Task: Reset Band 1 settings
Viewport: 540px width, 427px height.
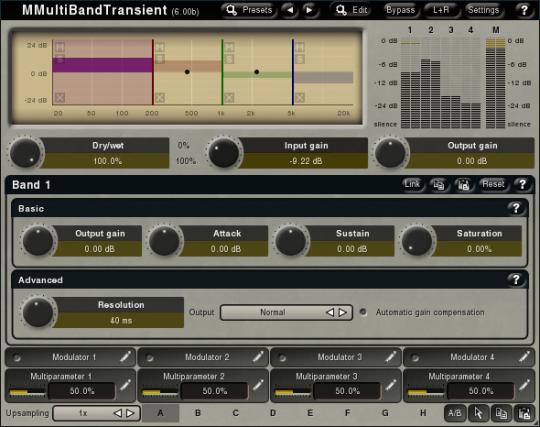Action: coord(493,184)
